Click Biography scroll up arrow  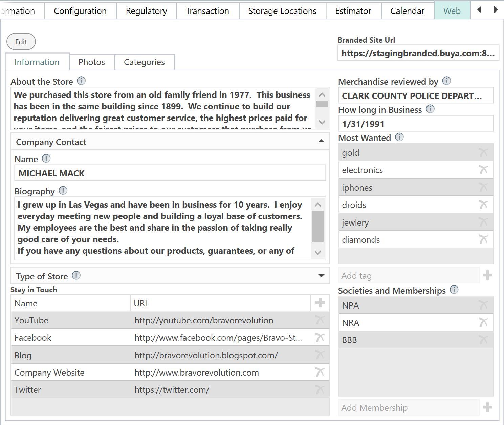click(318, 205)
